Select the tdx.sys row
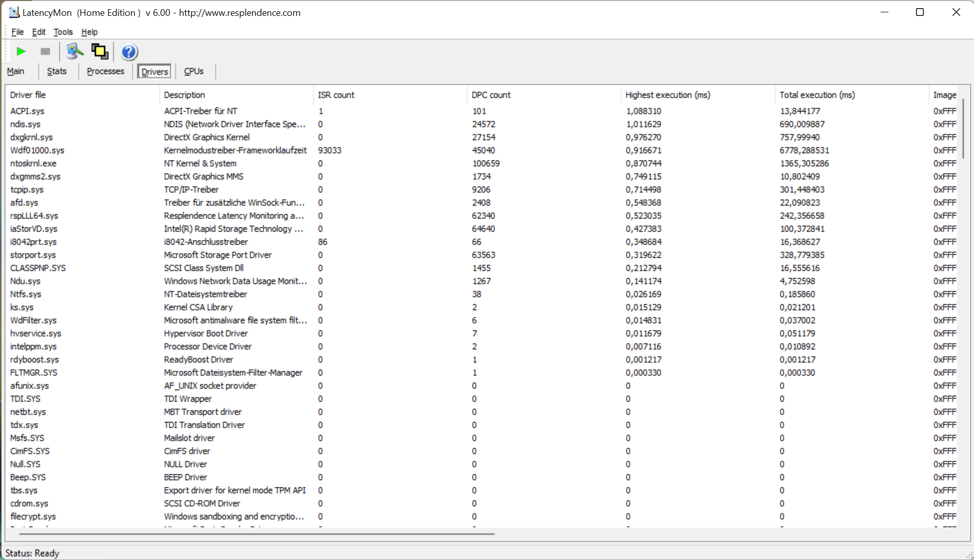The image size is (974, 560). point(482,425)
